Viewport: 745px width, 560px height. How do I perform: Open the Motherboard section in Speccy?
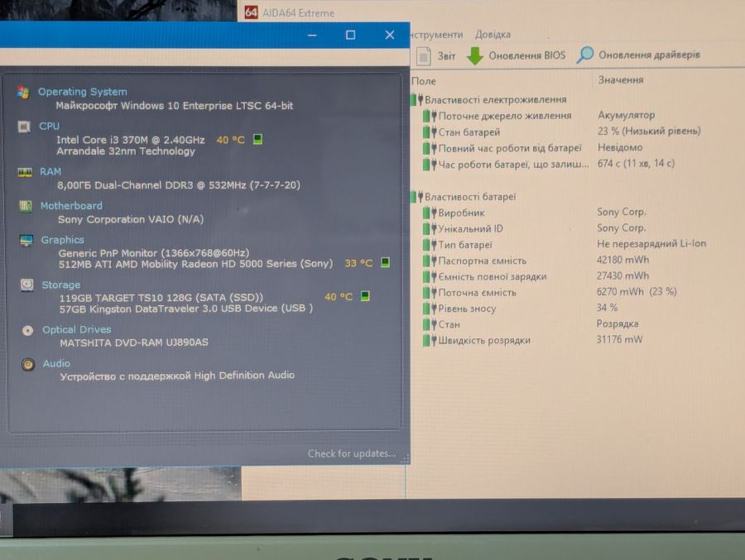[71, 206]
